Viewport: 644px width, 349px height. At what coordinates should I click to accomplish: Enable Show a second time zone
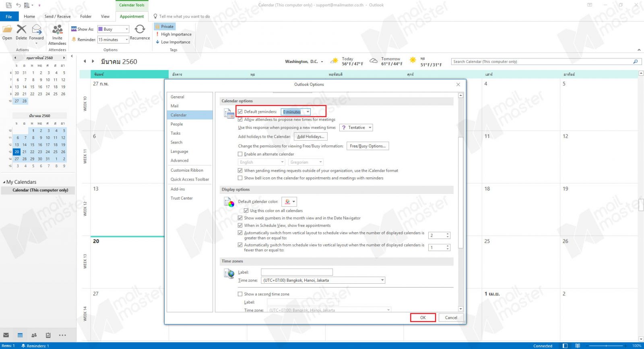pos(240,294)
